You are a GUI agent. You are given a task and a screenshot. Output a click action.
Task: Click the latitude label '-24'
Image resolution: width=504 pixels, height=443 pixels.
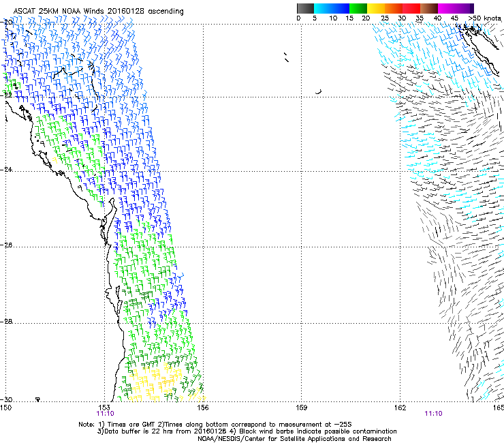click(7, 170)
